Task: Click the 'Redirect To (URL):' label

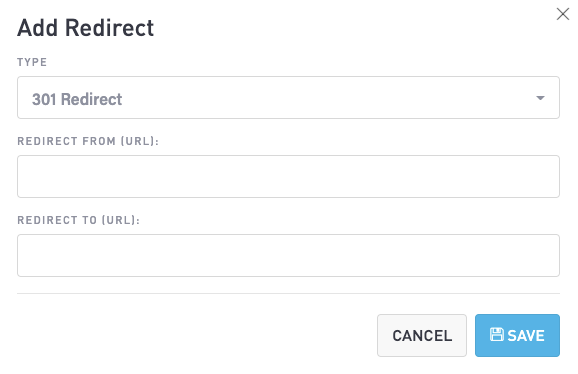Action: [x=79, y=220]
